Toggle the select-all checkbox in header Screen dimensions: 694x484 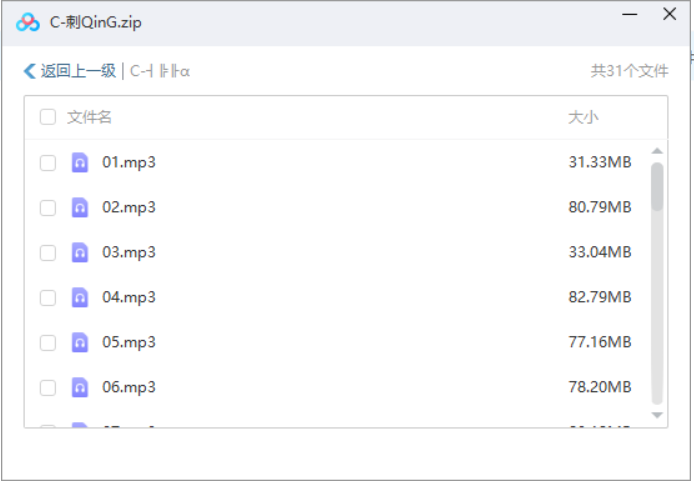pos(48,118)
